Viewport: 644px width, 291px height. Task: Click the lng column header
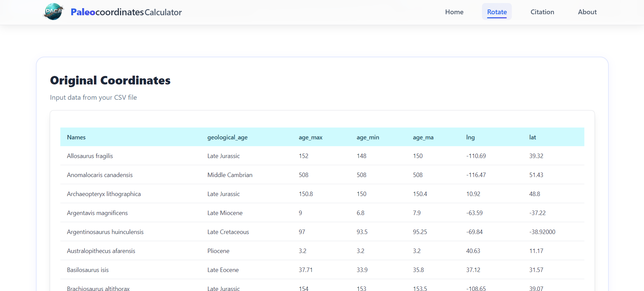(470, 137)
